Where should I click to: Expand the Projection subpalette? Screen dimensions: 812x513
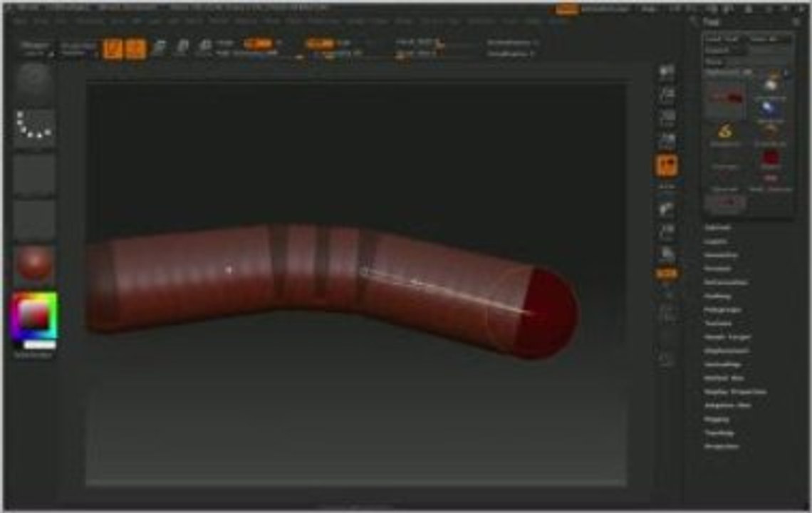pyautogui.click(x=722, y=446)
